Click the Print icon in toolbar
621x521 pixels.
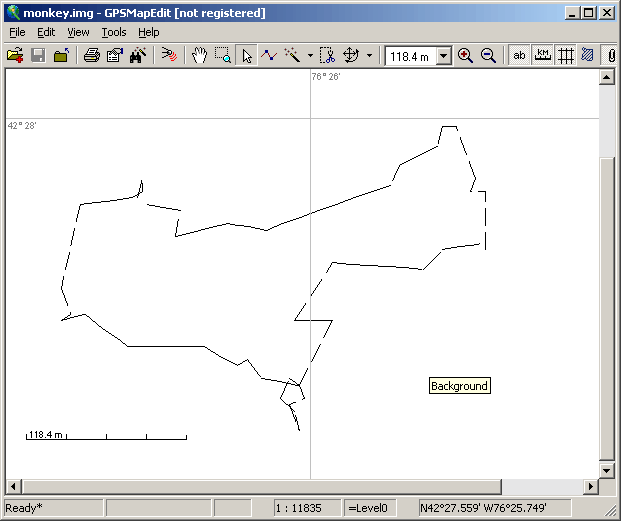(x=91, y=56)
